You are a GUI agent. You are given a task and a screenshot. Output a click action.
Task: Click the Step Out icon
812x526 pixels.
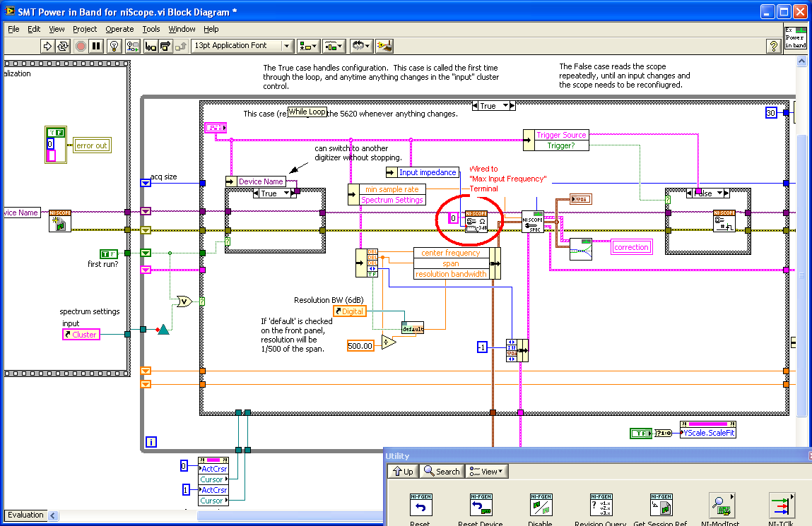(x=180, y=46)
